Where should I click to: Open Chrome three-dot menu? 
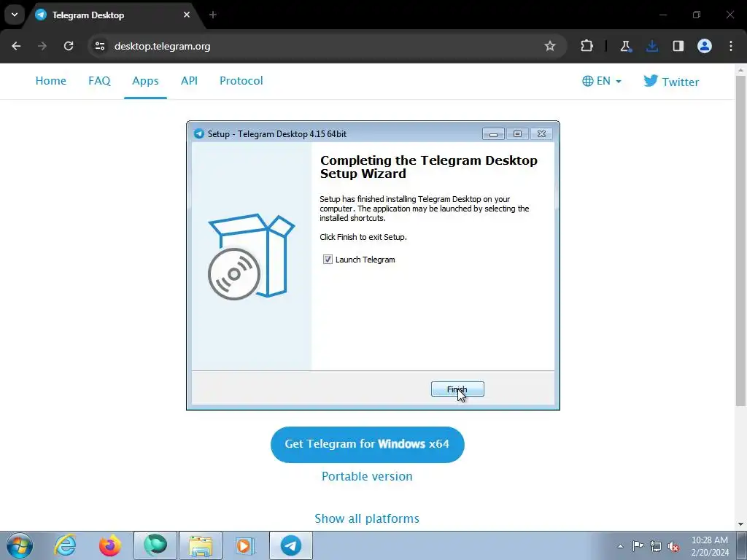[731, 46]
